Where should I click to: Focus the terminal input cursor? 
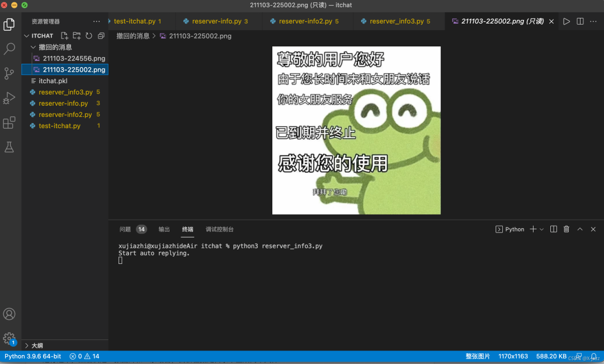121,261
